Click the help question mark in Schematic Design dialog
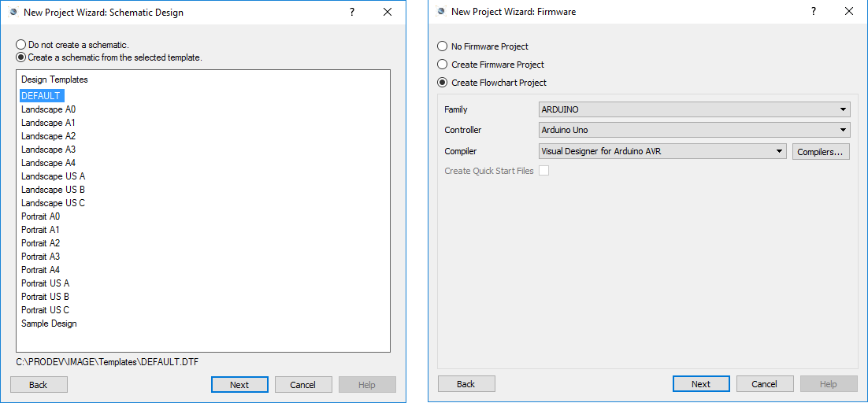The width and height of the screenshot is (868, 403). coord(351,12)
